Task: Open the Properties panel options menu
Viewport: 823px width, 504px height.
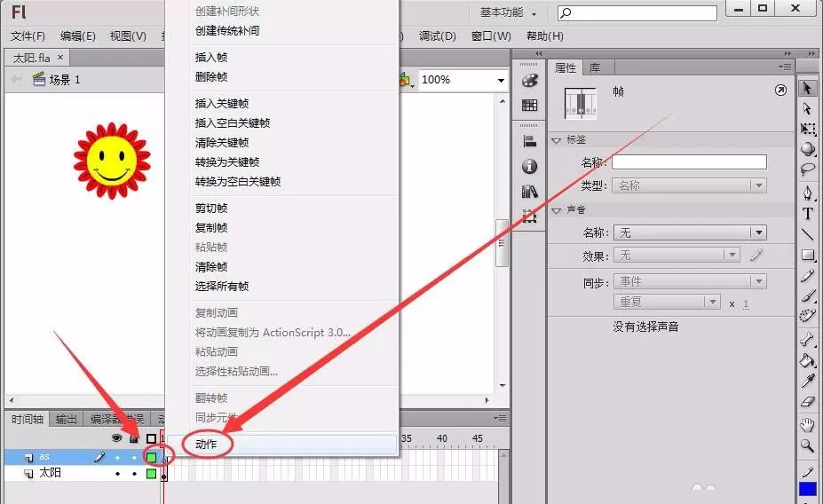Action: [x=785, y=67]
